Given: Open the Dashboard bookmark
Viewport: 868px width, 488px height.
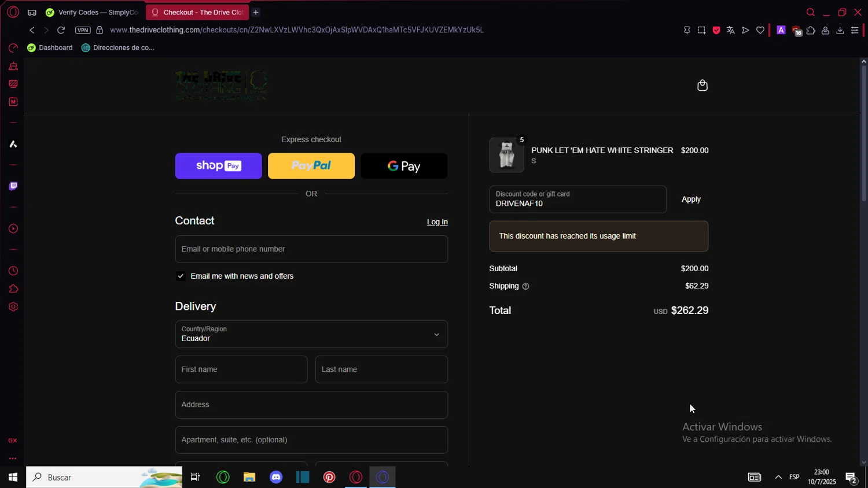Looking at the screenshot, I should tap(50, 47).
